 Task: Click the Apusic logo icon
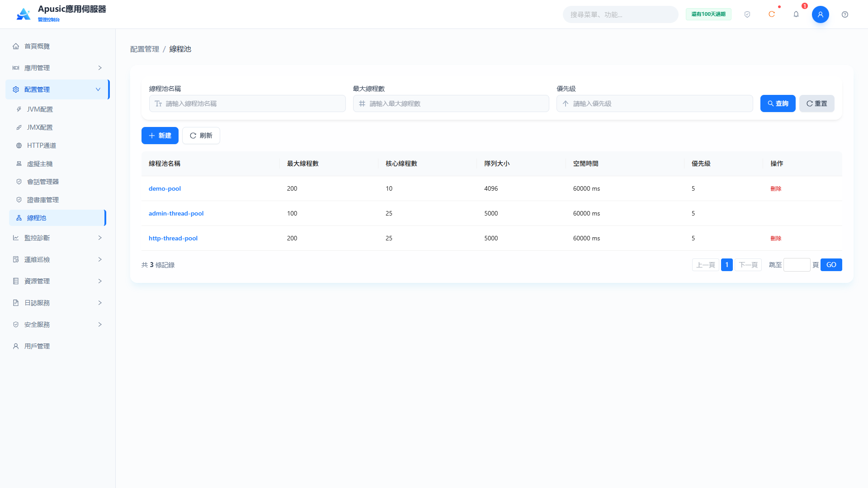point(24,14)
